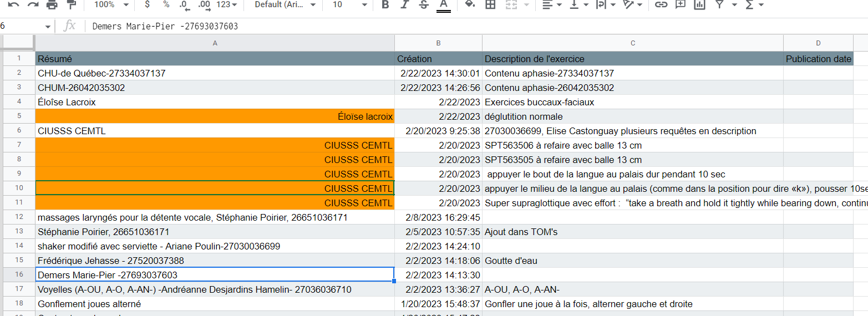Select row 12 header

pyautogui.click(x=18, y=217)
